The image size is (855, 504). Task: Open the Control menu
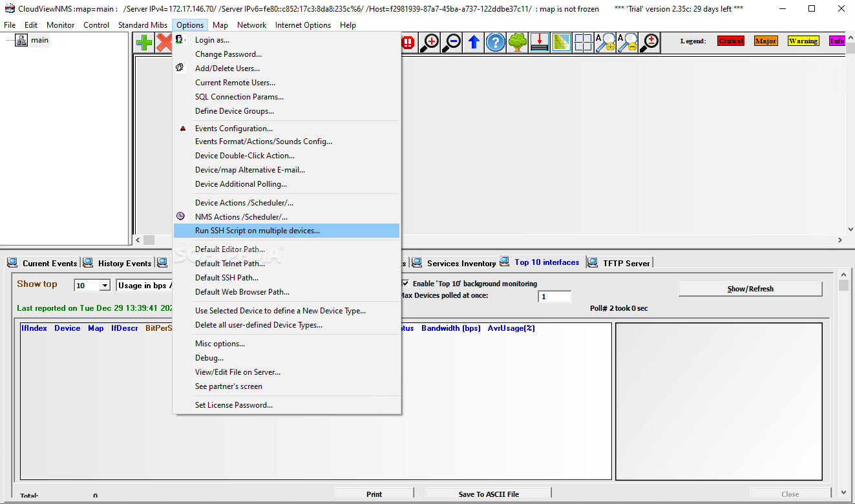click(x=96, y=25)
